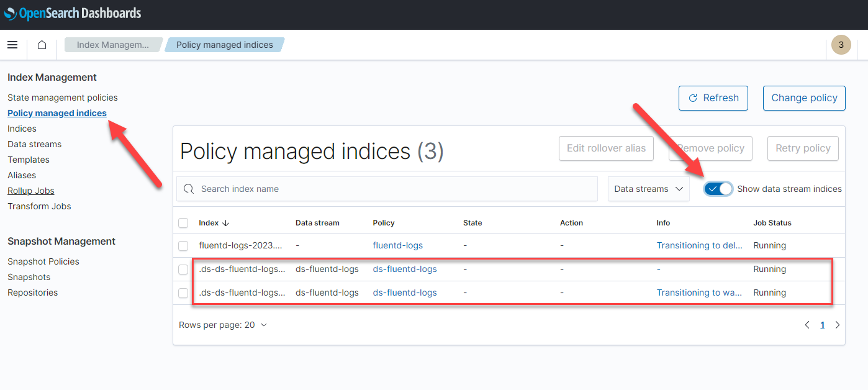Click the OpenSearch Dashboards logo

point(72,13)
